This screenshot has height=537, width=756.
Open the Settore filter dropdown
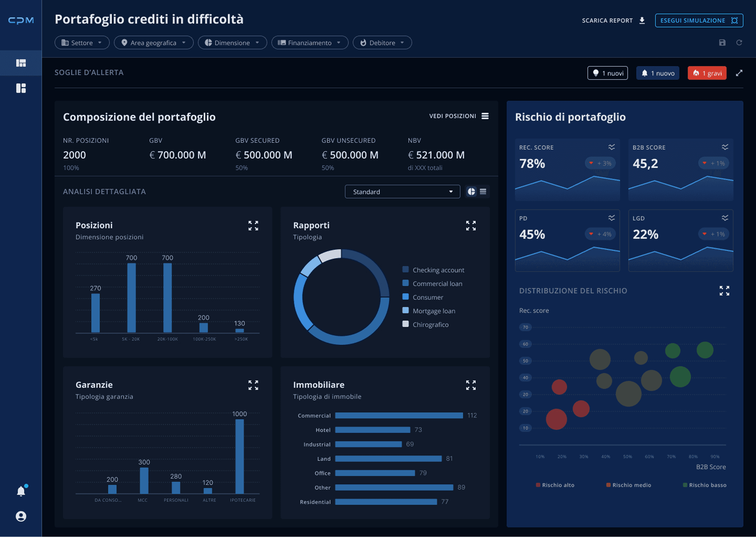pos(82,43)
